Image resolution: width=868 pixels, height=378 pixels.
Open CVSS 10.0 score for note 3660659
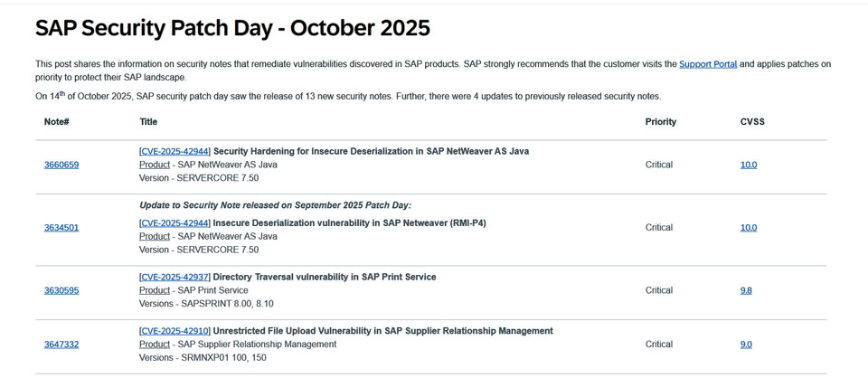point(749,165)
